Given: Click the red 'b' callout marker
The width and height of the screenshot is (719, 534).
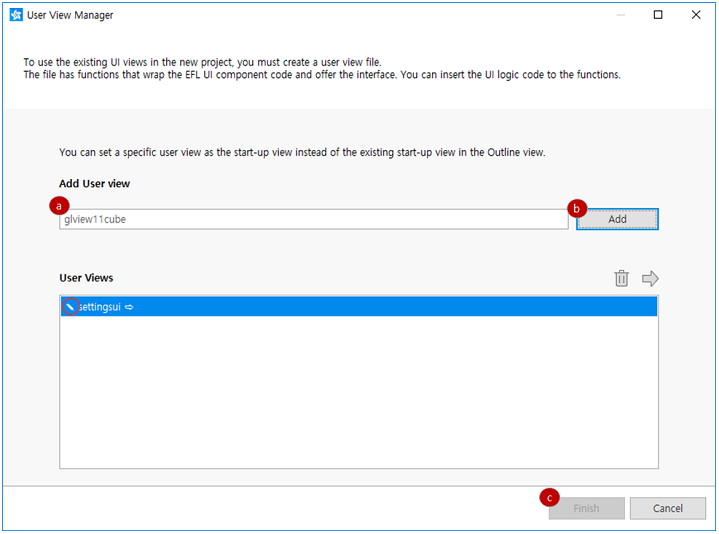Looking at the screenshot, I should pos(575,209).
